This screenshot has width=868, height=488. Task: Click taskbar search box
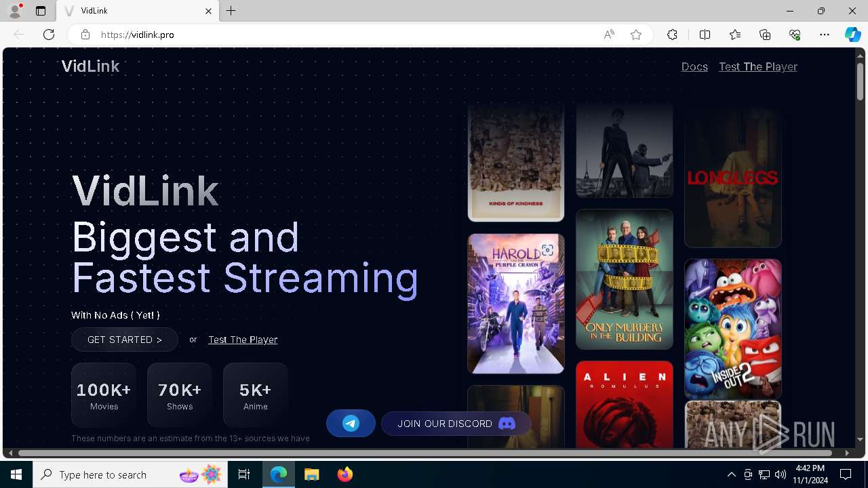point(130,474)
